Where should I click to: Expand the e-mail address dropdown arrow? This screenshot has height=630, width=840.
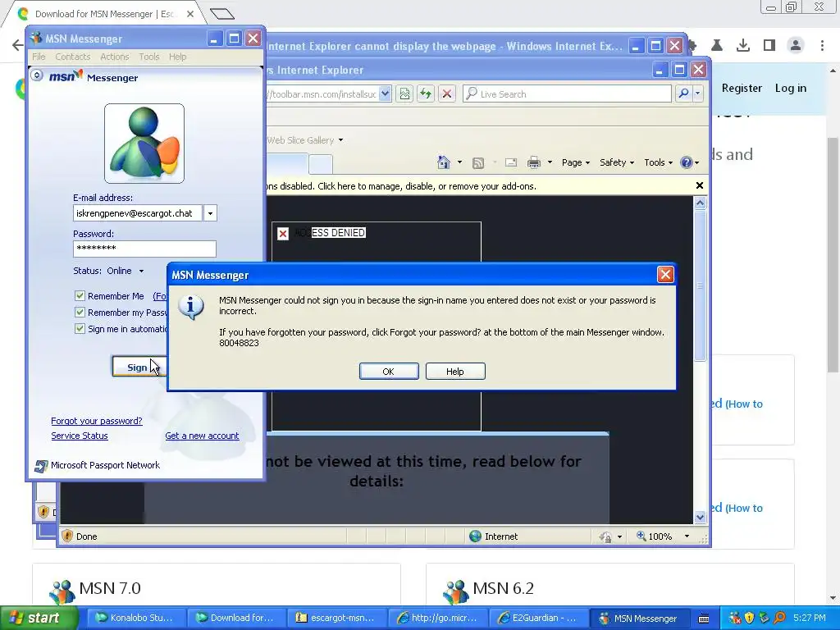click(210, 213)
